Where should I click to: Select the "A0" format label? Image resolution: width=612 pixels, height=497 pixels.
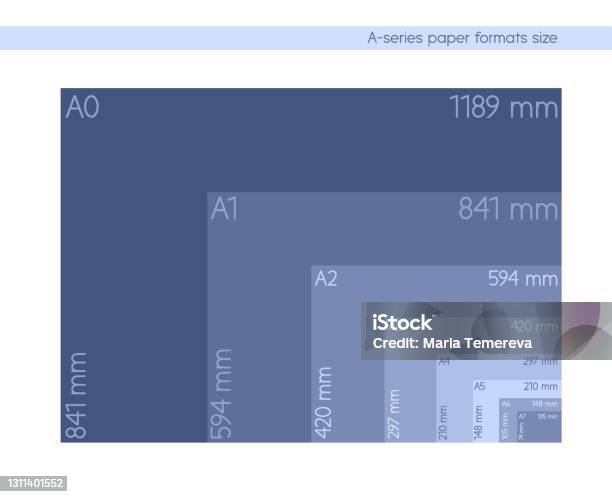(82, 107)
